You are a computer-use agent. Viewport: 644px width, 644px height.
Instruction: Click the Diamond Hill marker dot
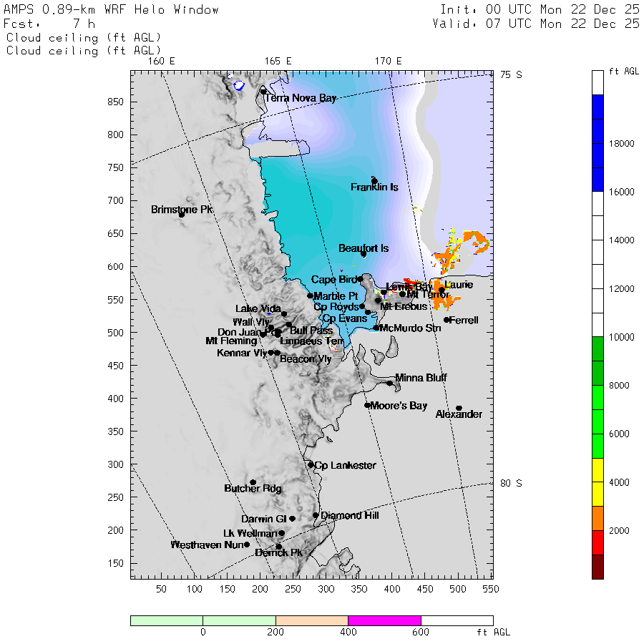[316, 515]
